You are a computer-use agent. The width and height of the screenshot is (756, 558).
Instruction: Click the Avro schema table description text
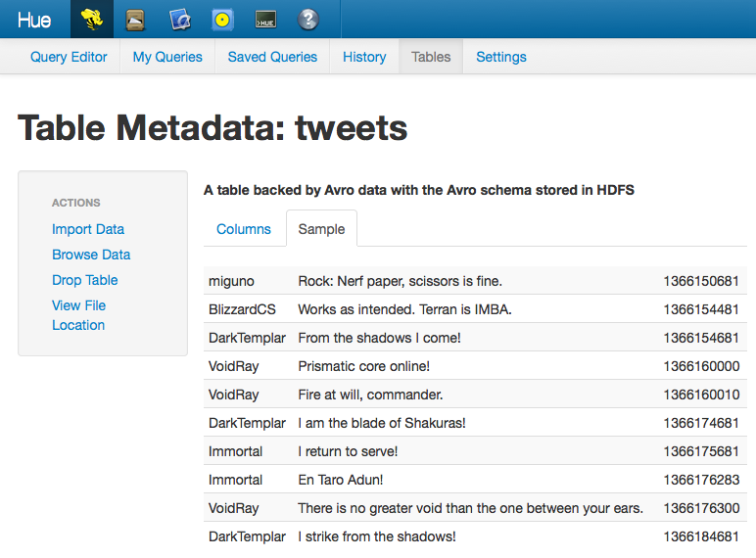[x=419, y=190]
